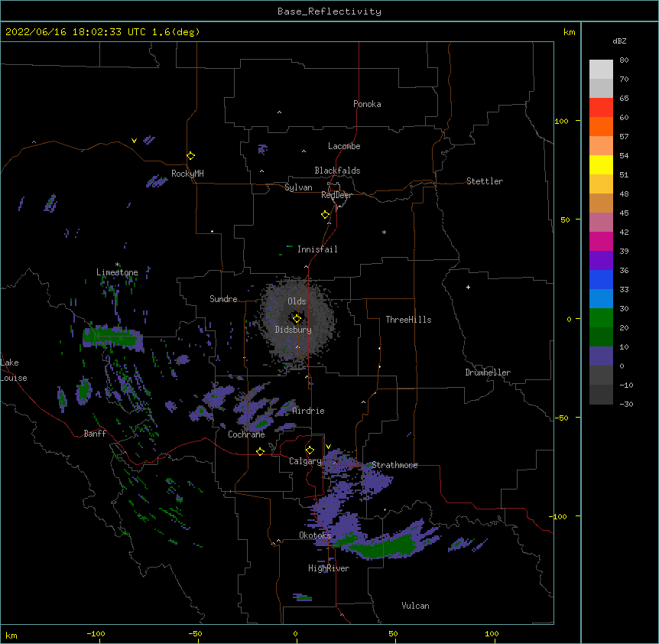Click the Airdrie city label

309,411
